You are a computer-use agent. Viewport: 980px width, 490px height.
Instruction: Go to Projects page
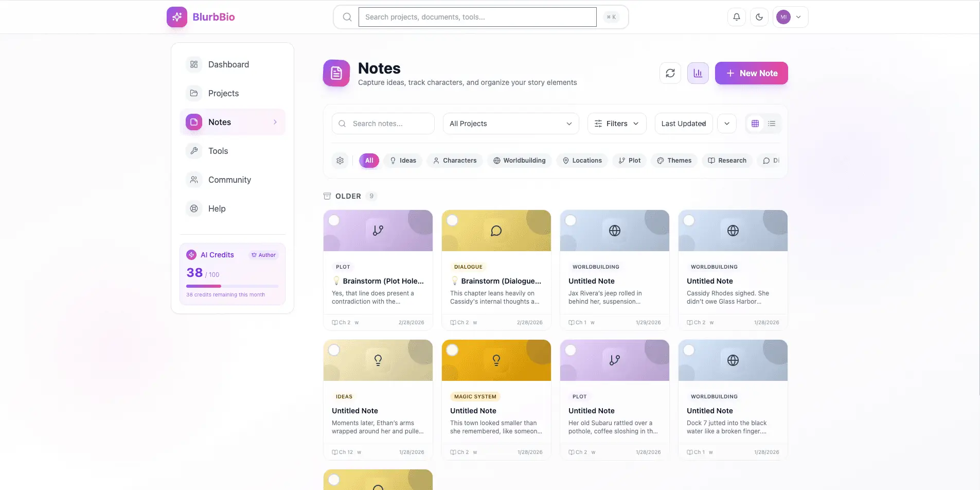(x=233, y=93)
